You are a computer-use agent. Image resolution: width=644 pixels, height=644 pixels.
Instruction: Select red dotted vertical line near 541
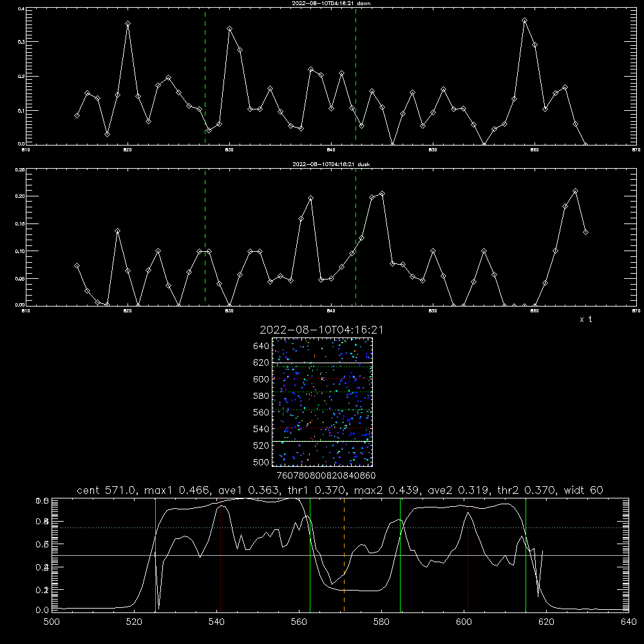point(221,555)
